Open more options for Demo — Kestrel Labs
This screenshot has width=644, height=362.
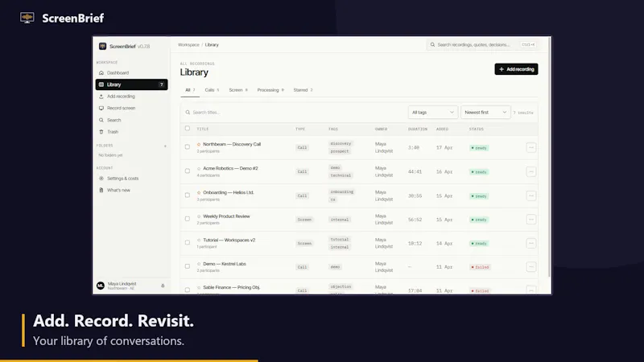pos(531,267)
